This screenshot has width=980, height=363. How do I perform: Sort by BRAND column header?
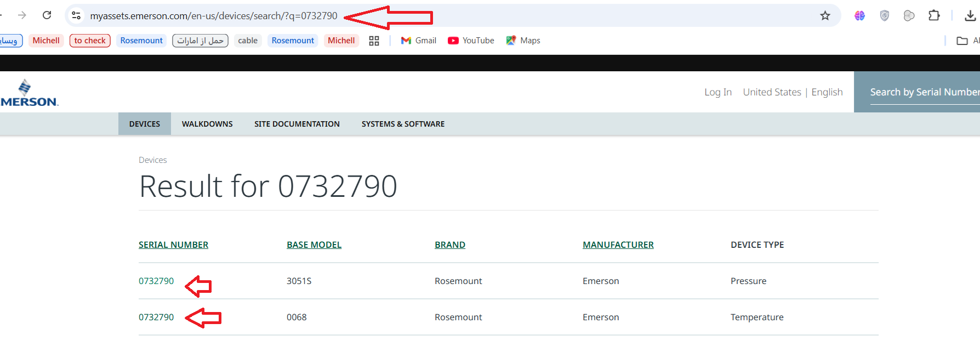coord(450,245)
